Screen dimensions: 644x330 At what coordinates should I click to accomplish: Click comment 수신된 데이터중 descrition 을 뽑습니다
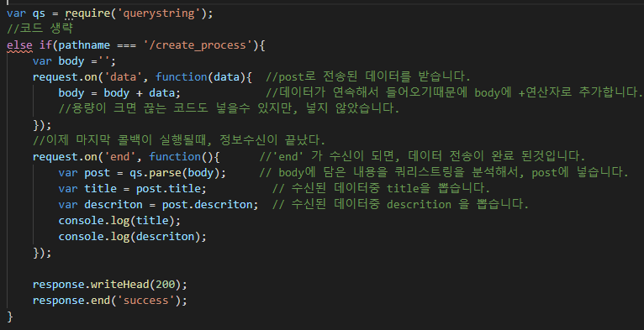coord(400,204)
